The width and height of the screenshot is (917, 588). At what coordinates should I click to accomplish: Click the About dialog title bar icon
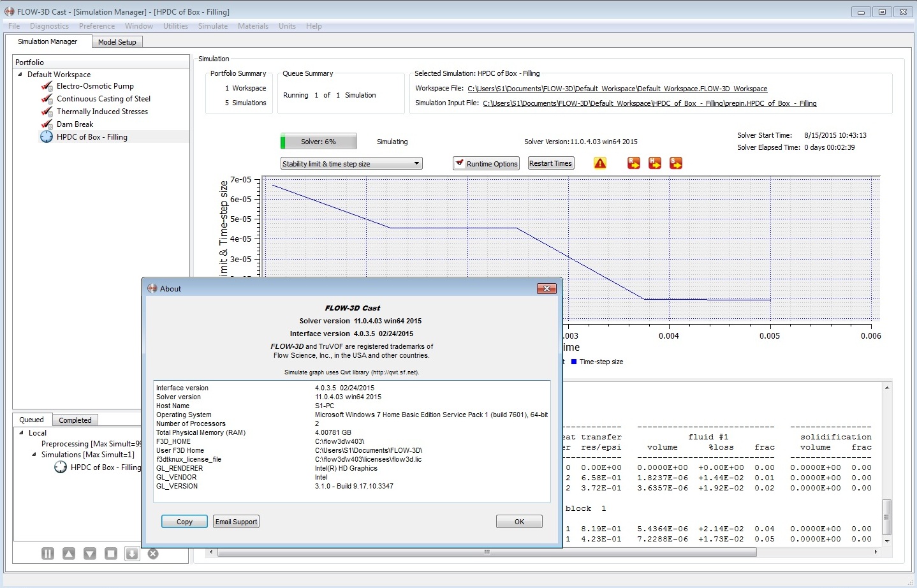152,288
